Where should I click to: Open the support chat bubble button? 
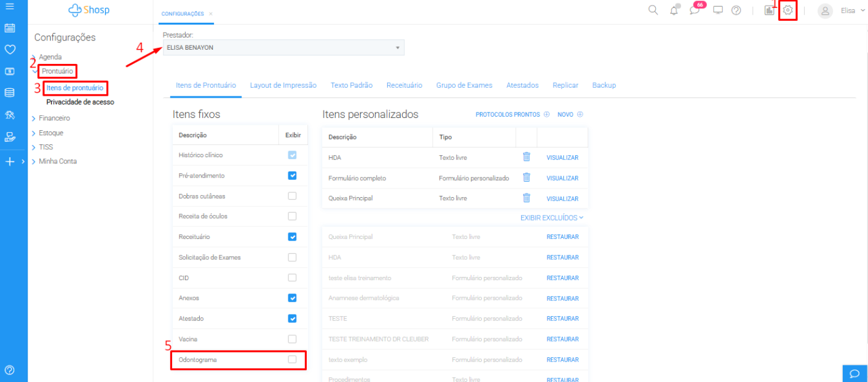(x=854, y=373)
